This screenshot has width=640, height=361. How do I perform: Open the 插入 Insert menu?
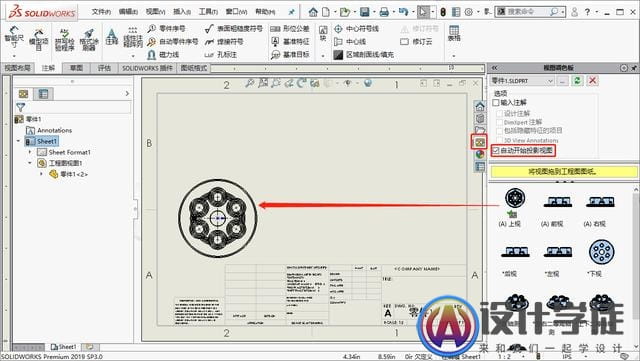click(182, 12)
